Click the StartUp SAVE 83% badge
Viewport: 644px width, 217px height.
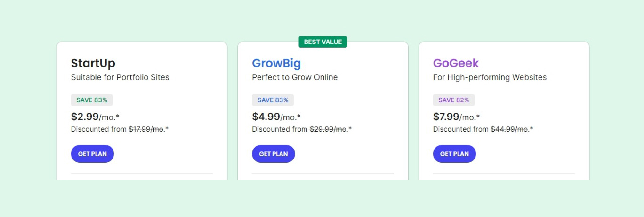click(92, 100)
